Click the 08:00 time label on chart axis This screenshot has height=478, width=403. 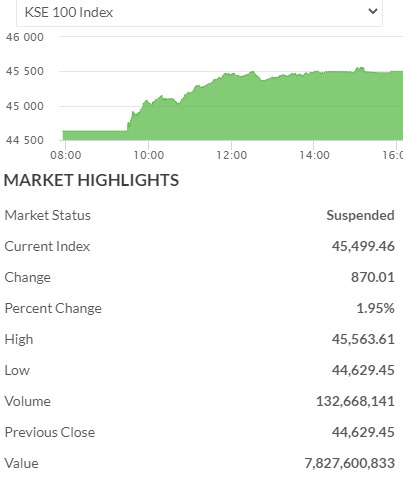click(66, 155)
